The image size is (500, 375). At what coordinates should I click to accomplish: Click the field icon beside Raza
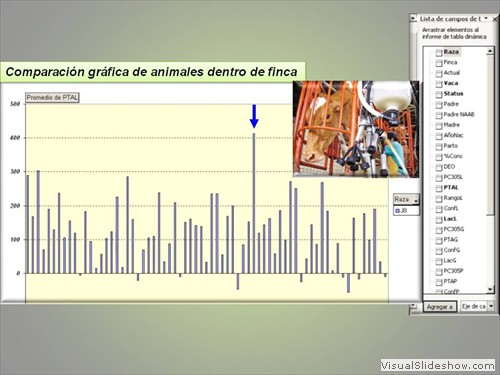439,53
